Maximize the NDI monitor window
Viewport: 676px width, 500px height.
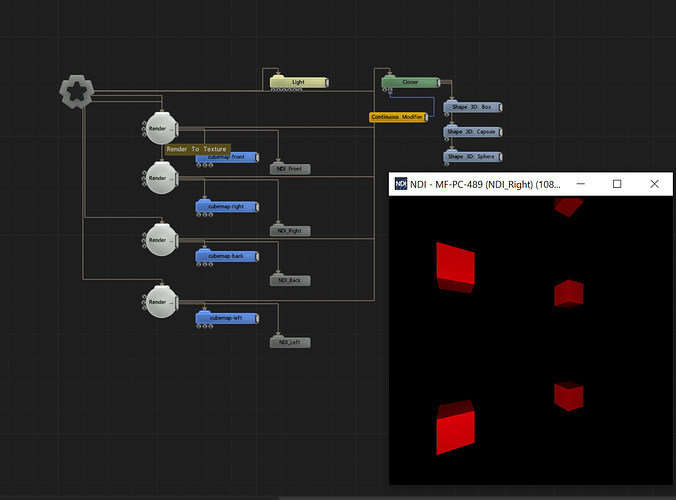coord(617,184)
